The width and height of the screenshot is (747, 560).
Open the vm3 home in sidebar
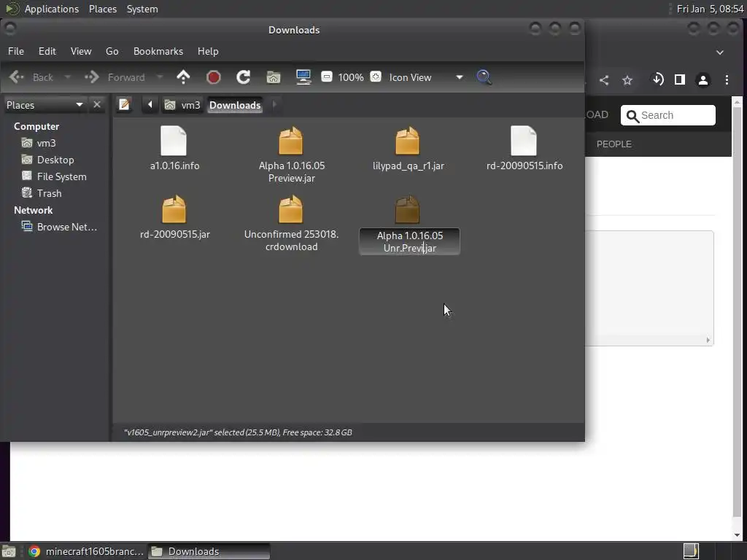(46, 144)
